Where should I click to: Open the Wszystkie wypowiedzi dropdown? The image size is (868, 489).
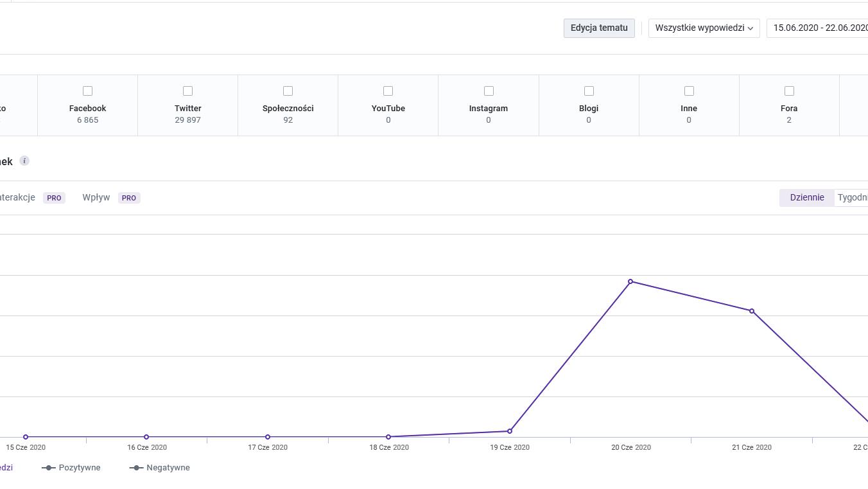(704, 28)
